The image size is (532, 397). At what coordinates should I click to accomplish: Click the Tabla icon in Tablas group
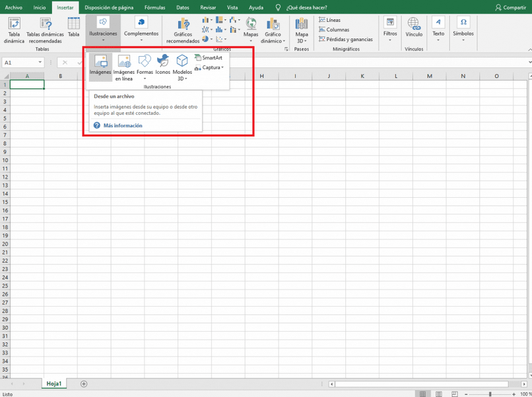(74, 27)
